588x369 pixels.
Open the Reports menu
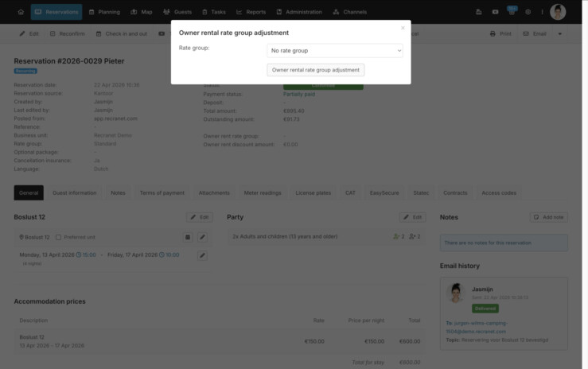251,12
